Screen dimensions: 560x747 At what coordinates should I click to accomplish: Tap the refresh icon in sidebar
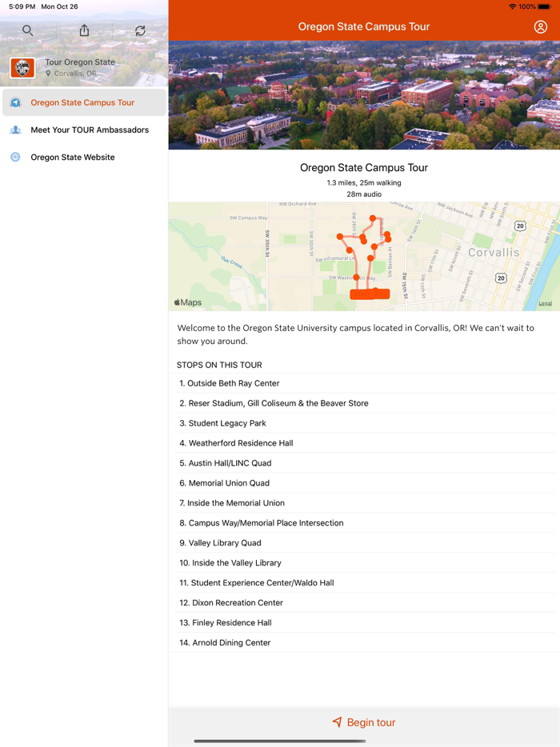point(140,31)
